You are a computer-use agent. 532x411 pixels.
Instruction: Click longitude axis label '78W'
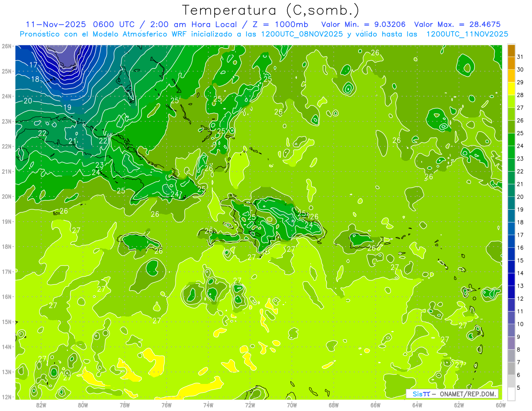[x=125, y=405]
